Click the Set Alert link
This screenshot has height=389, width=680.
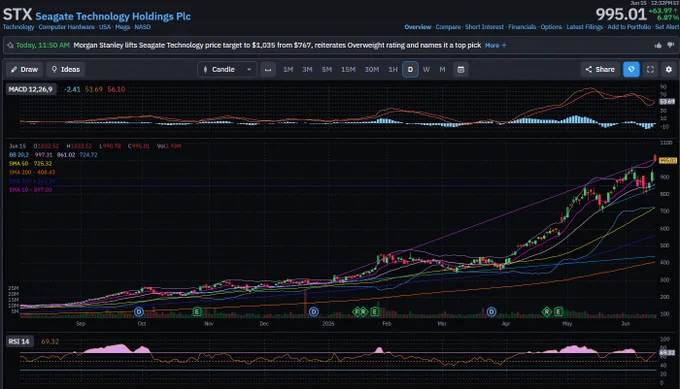[667, 27]
